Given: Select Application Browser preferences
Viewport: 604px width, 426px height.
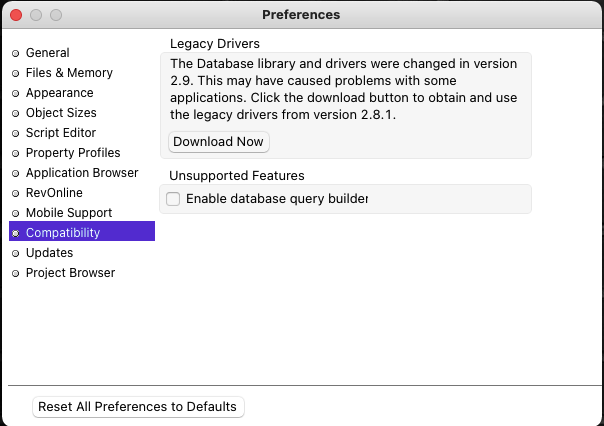Looking at the screenshot, I should click(x=82, y=173).
